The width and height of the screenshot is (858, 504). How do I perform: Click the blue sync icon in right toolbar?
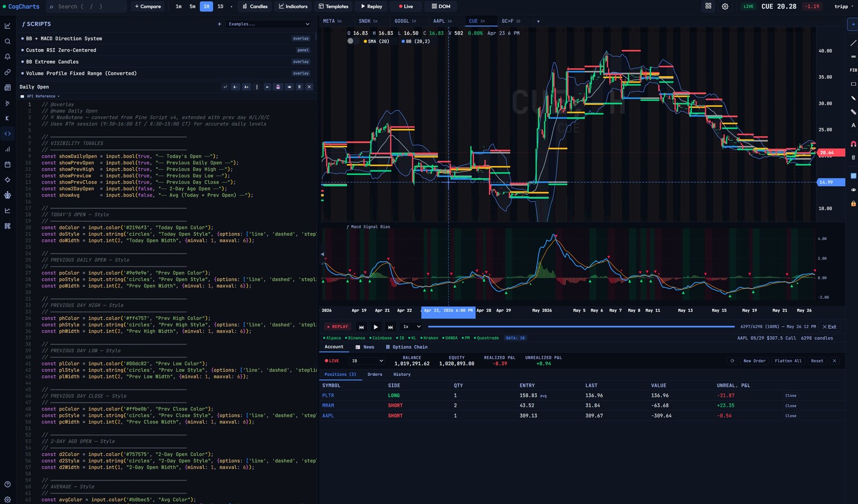(853, 176)
